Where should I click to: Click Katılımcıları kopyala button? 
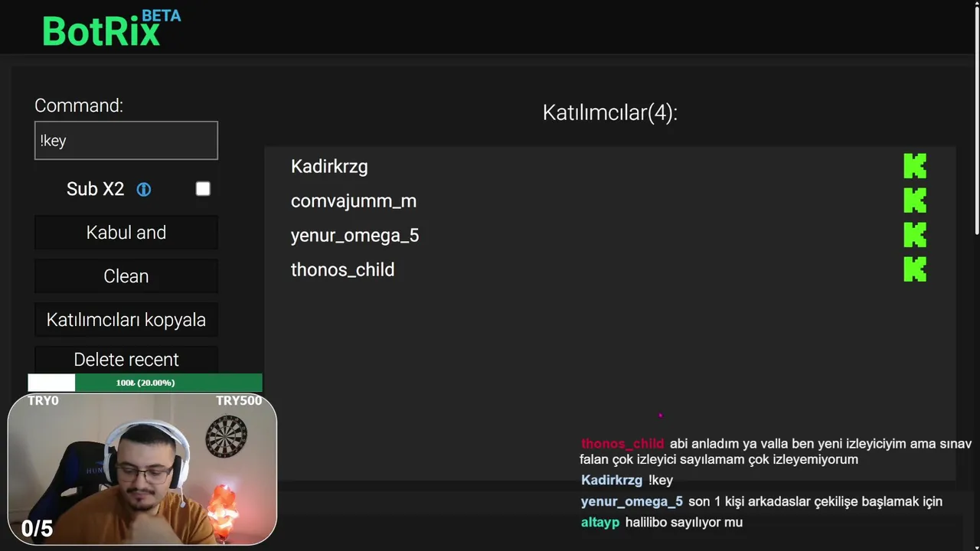click(x=126, y=320)
